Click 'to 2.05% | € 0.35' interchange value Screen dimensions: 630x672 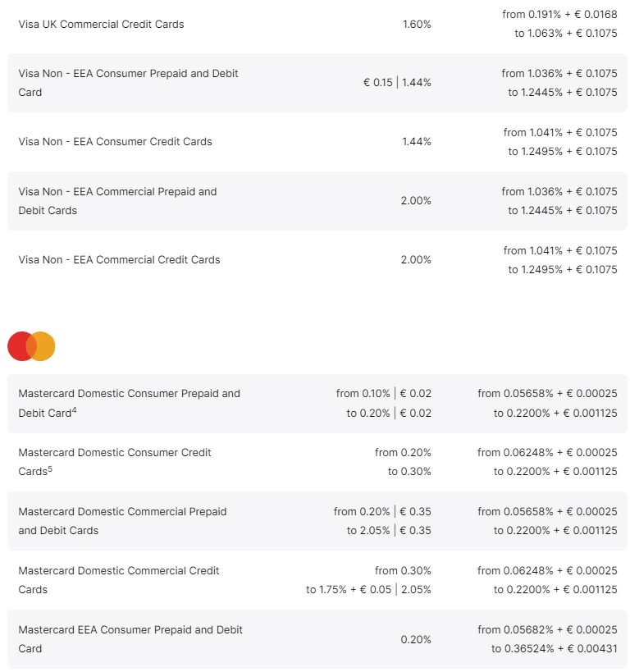[389, 530]
